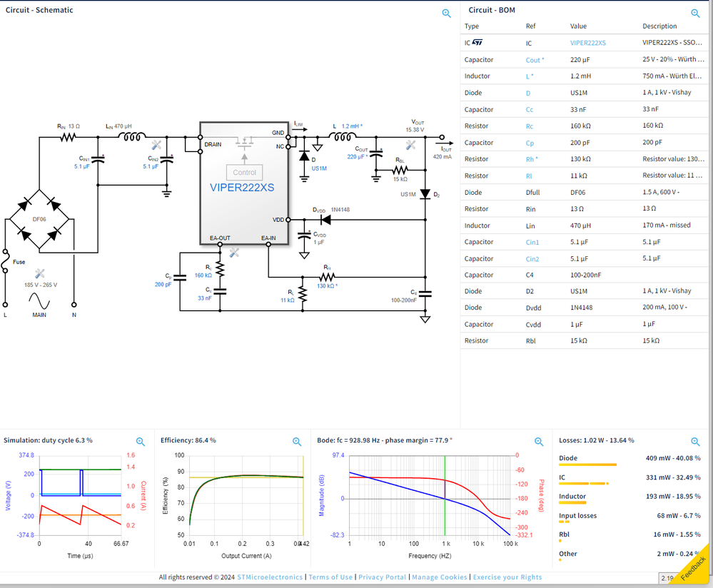Open the Feedback corner tab
This screenshot has width=713, height=588.
coord(694,568)
